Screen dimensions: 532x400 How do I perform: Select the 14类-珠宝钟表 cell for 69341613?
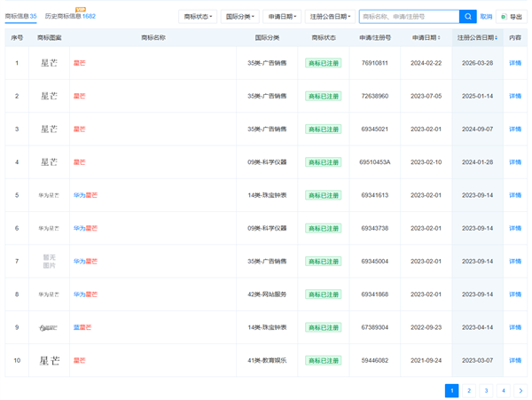coord(267,195)
